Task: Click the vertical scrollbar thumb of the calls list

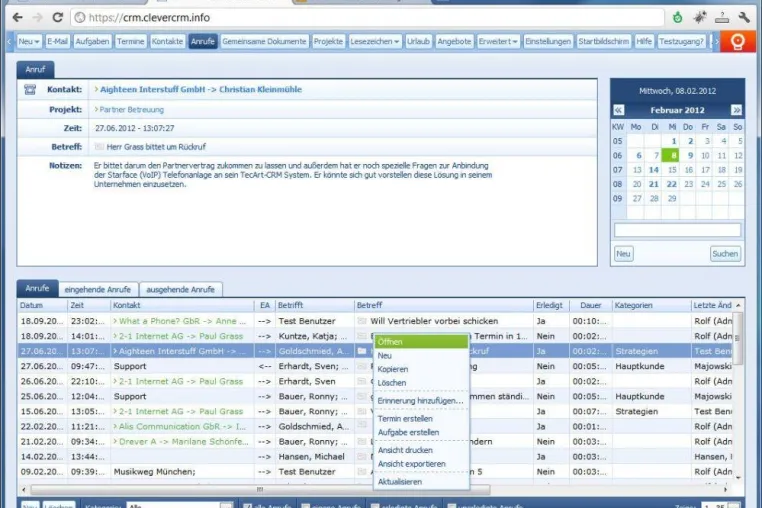Action: [738, 338]
